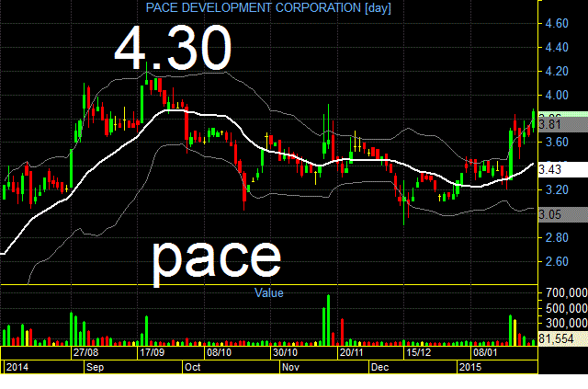
Task: Click the Oct month label
Action: pyautogui.click(x=192, y=367)
